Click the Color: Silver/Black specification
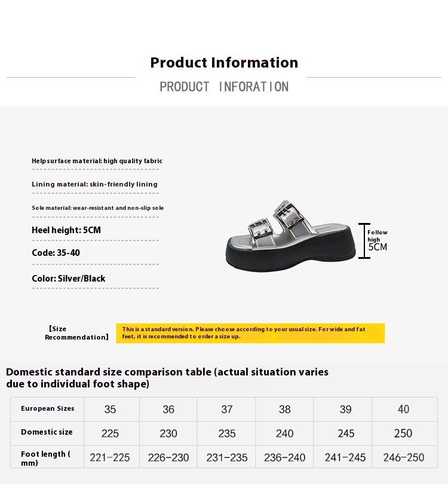This screenshot has width=448, height=501. pos(68,278)
